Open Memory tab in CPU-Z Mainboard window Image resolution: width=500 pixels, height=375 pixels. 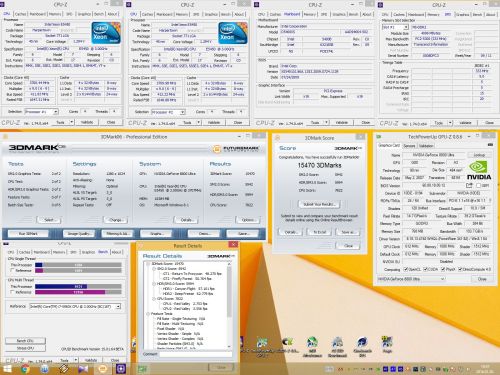[309, 14]
